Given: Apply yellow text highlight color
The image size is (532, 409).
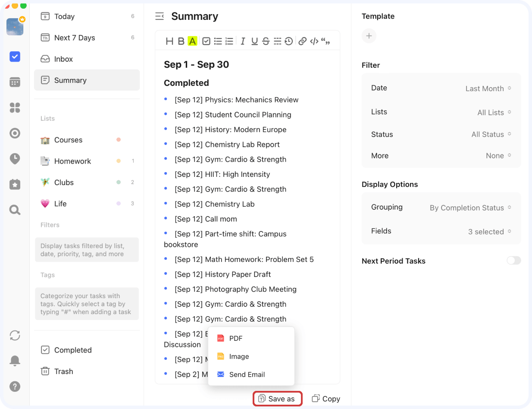Looking at the screenshot, I should coord(192,41).
